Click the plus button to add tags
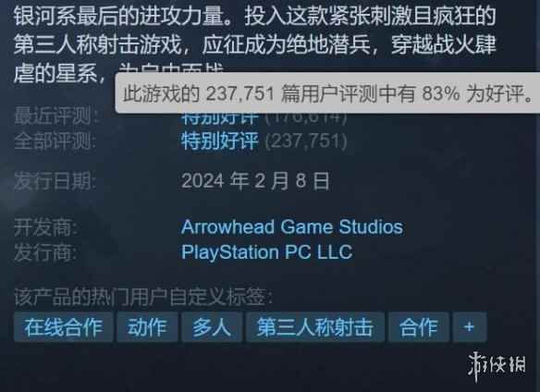Screen dimensions: 540x392 click(470, 327)
